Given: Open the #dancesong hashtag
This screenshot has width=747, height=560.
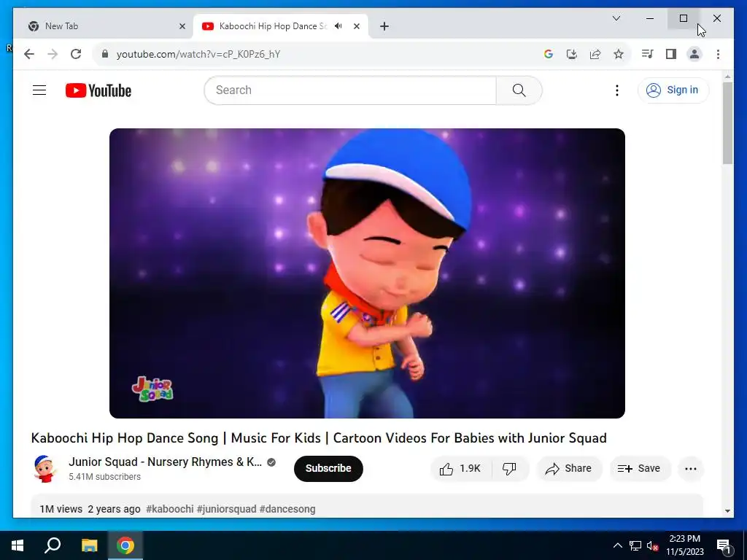Looking at the screenshot, I should click(x=287, y=509).
